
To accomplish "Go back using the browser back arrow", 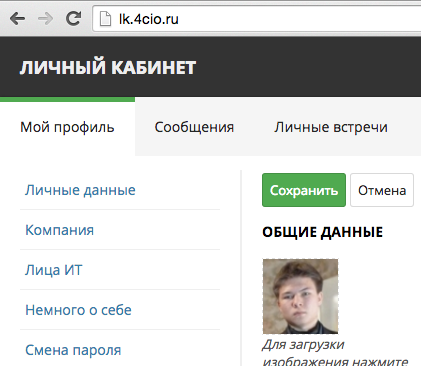I will point(18,19).
